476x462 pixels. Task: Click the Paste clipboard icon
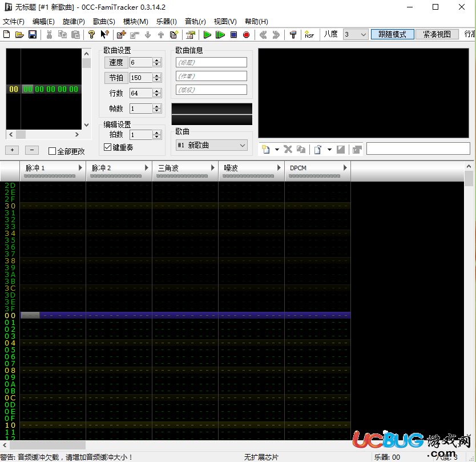(x=75, y=34)
